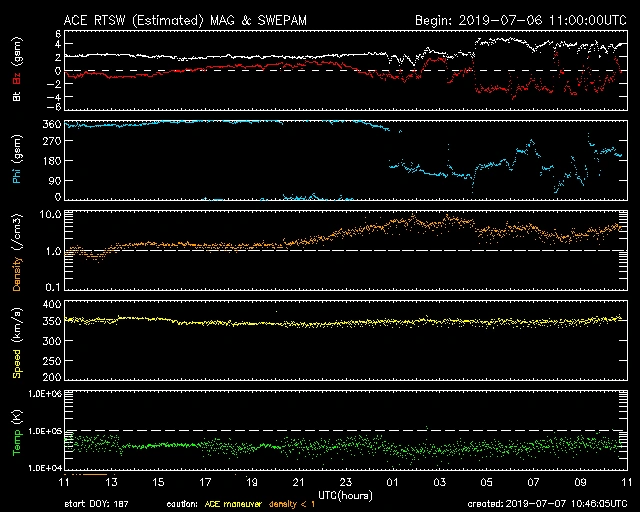
Task: Click the '360' tick on the Phi axis
Action: coord(52,125)
